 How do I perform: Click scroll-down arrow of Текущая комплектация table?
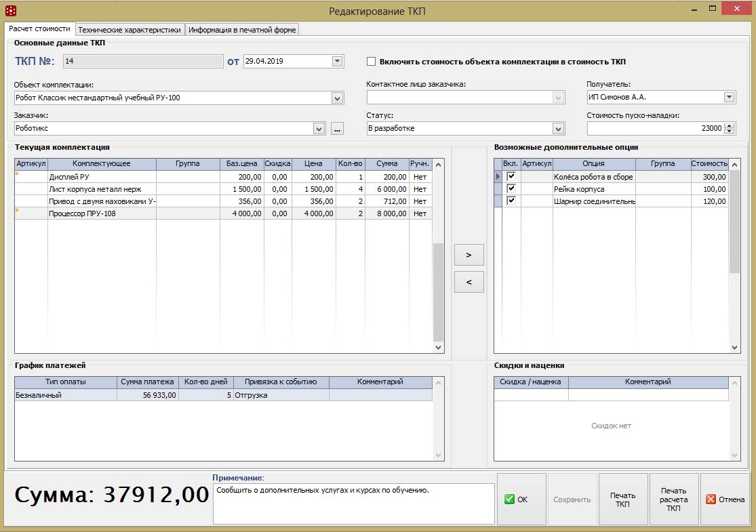tap(438, 348)
